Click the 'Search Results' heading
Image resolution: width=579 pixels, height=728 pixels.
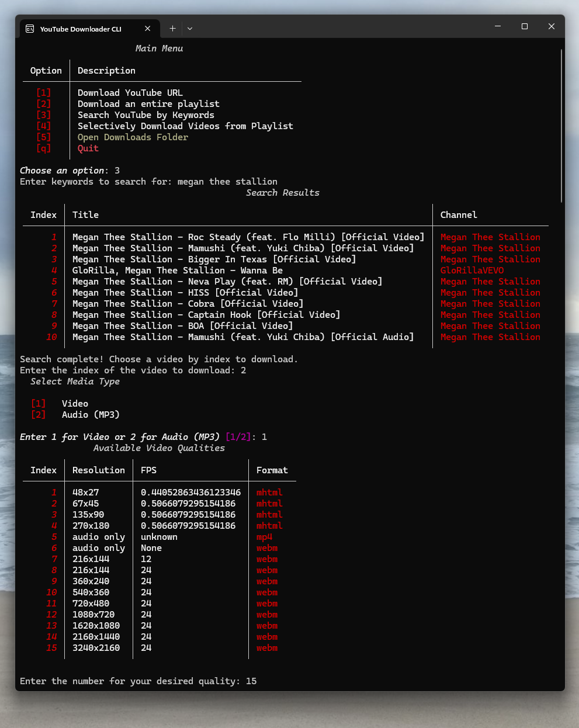tap(282, 193)
